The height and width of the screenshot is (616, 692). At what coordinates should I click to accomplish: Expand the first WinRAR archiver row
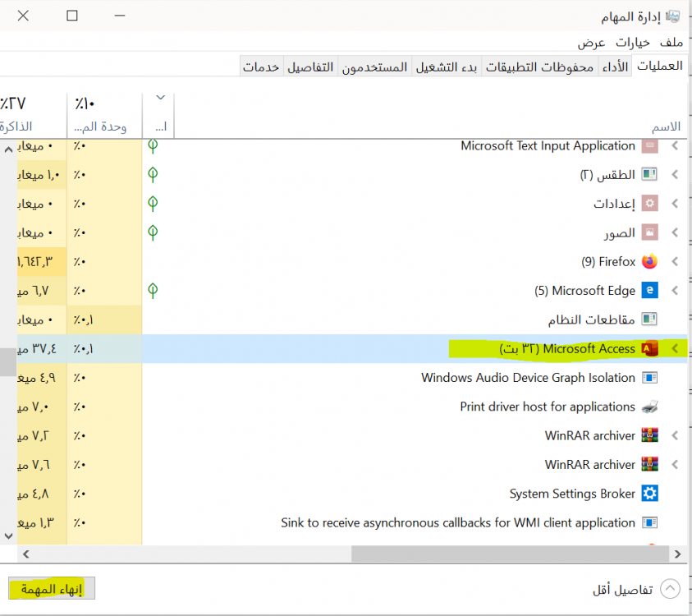675,435
